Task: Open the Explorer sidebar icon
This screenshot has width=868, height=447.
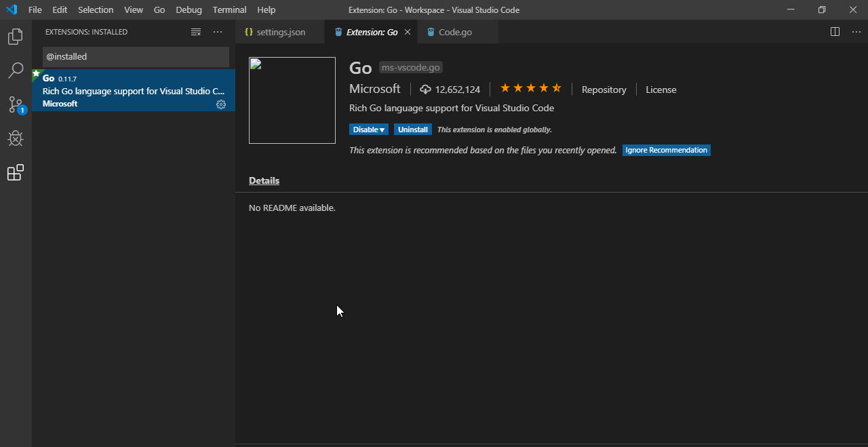Action: pos(15,37)
